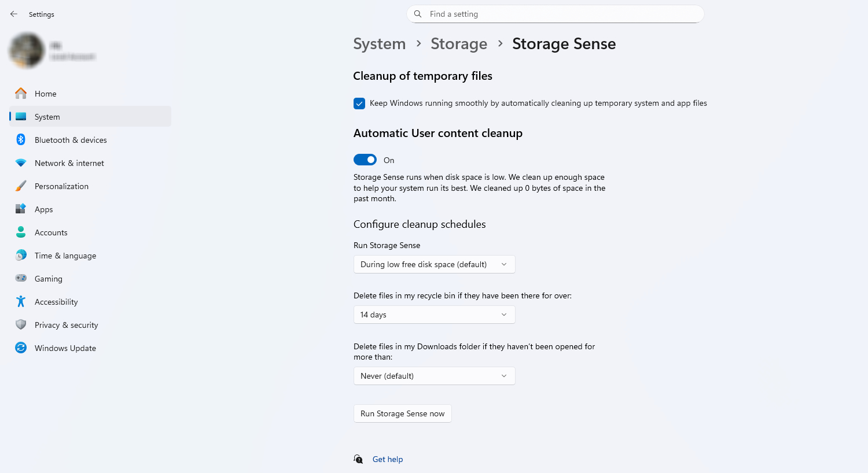Navigate to Storage via breadcrumb
Viewport: 868px width, 473px height.
tap(459, 43)
